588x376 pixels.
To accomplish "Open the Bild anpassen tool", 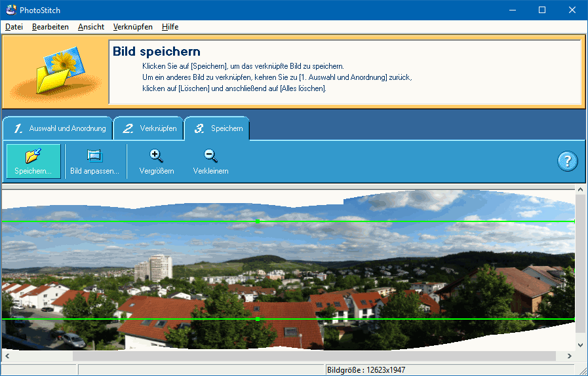I will 94,161.
